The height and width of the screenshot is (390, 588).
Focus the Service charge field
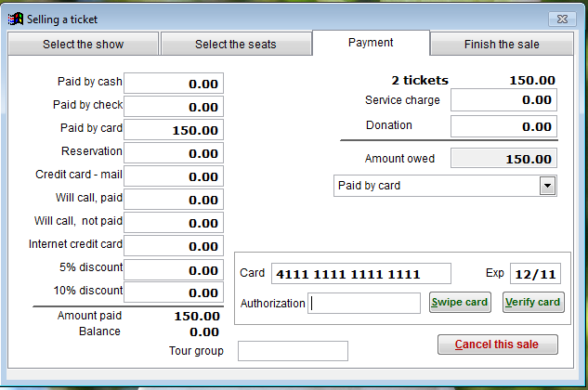click(x=503, y=100)
